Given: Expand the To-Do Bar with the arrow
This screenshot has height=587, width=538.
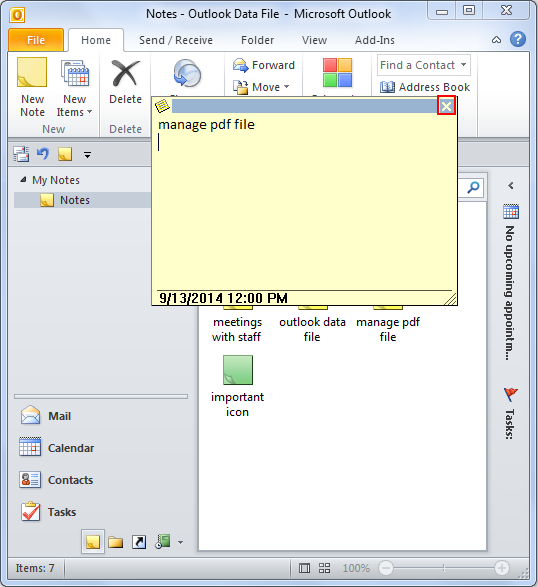Looking at the screenshot, I should [x=511, y=185].
